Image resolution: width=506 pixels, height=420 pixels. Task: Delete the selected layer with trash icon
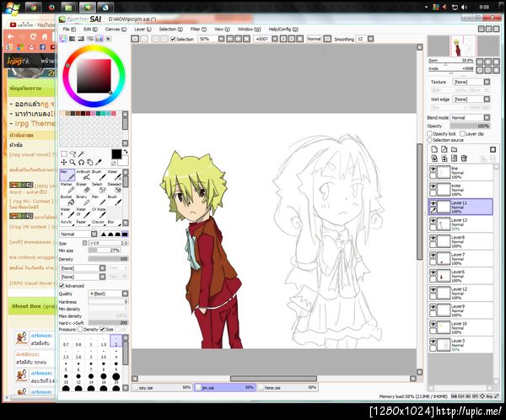pos(464,159)
